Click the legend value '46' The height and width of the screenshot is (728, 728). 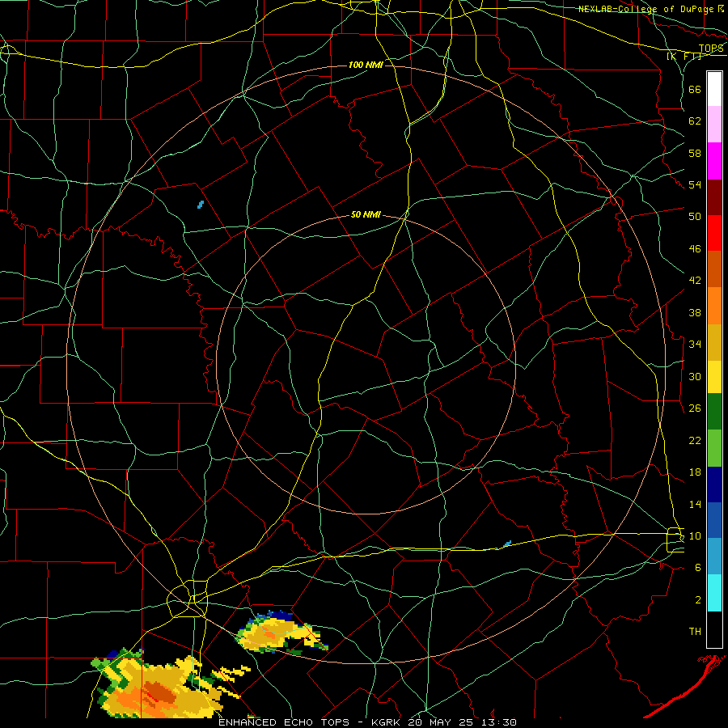[695, 249]
